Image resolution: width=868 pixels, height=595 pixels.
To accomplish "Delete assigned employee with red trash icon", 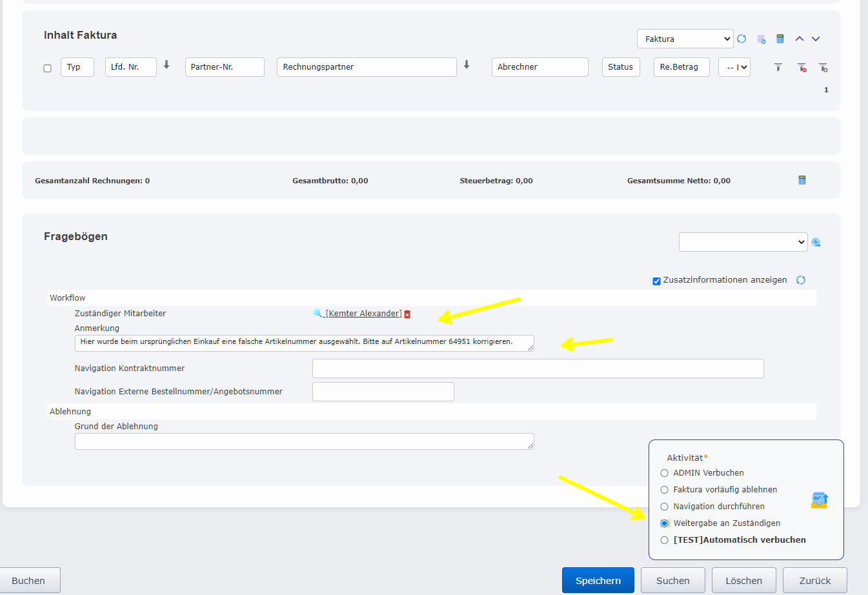I will pos(407,314).
